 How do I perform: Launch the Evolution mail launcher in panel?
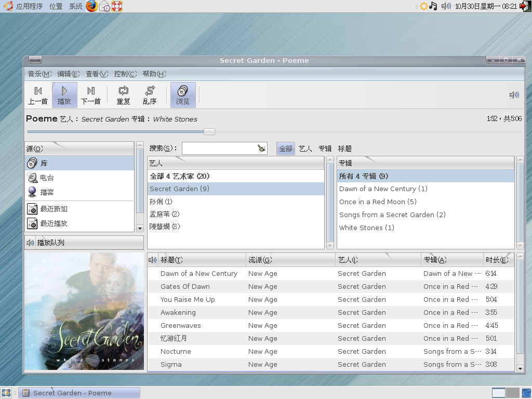point(105,6)
